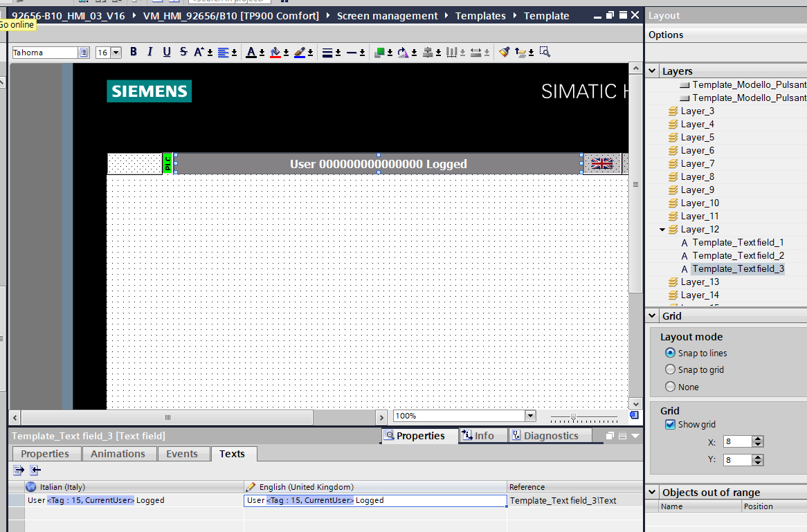Click the Tahoma font name field
Image resolution: width=807 pixels, height=532 pixels.
point(45,53)
